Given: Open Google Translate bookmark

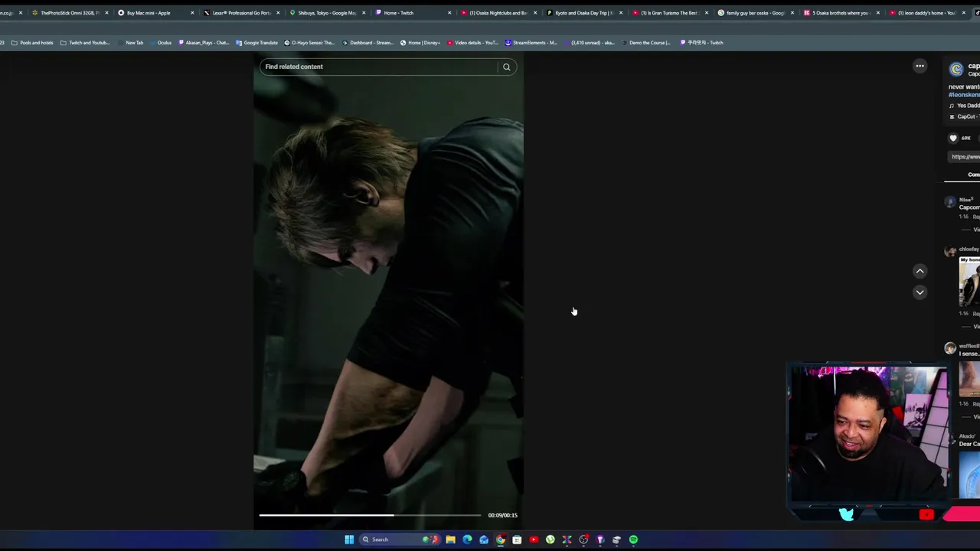Looking at the screenshot, I should (x=257, y=43).
